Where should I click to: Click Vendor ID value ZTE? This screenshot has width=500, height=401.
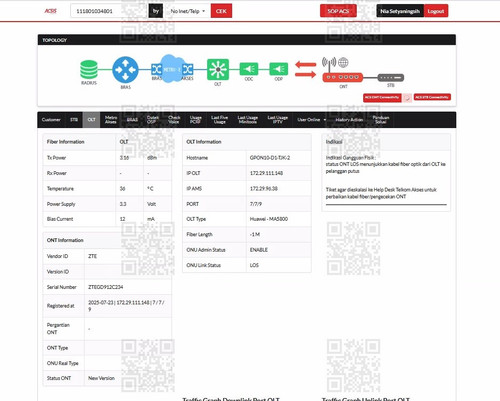point(92,256)
